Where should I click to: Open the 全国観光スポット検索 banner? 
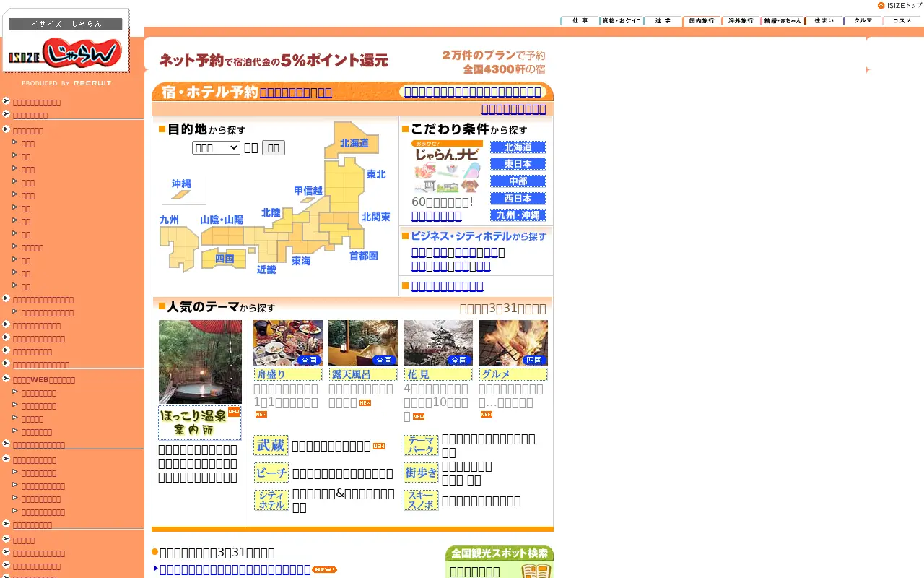500,553
